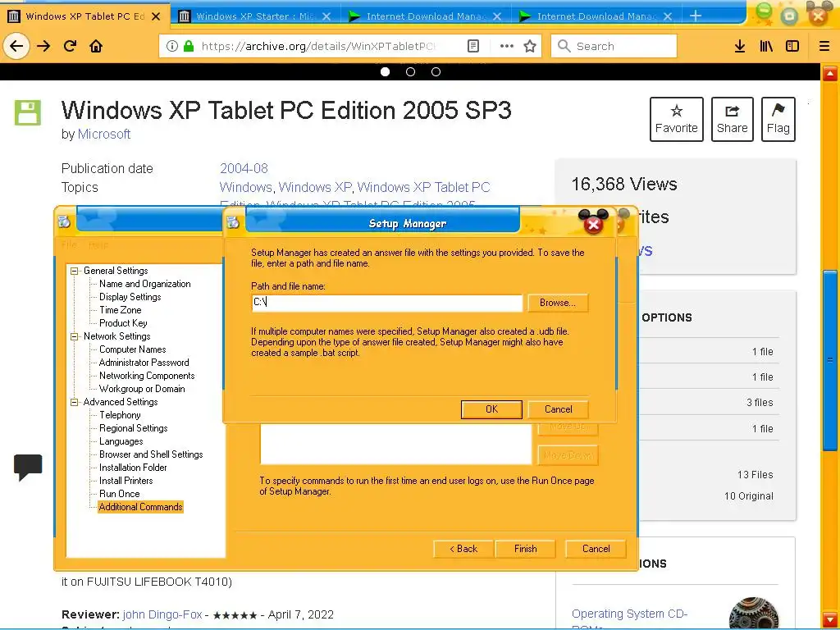Screen dimensions: 840x630
Task: Open the 2004-08 publication date link
Action: pos(244,168)
